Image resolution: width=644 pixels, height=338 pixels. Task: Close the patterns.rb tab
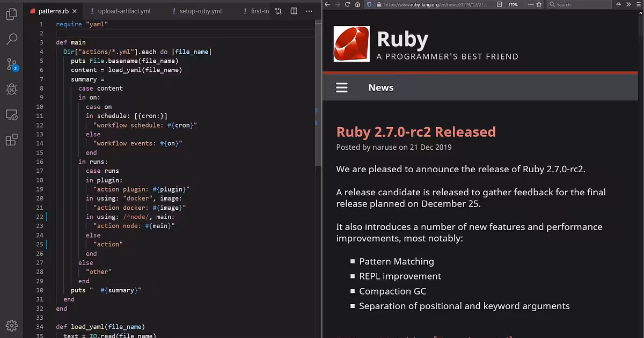coord(74,11)
